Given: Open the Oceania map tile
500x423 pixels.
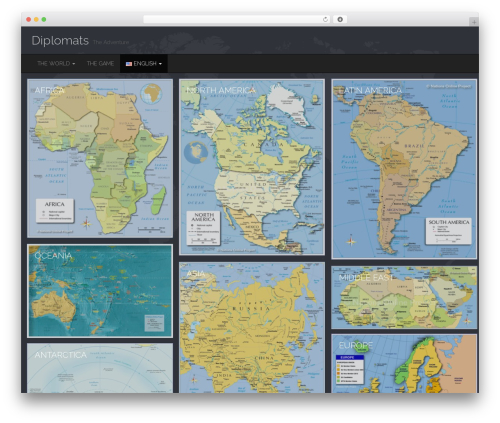Looking at the screenshot, I should [x=100, y=291].
